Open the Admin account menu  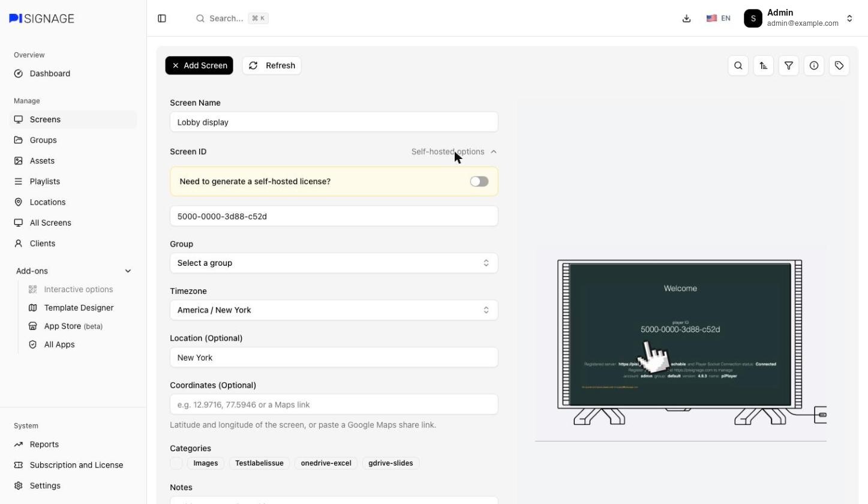(798, 19)
